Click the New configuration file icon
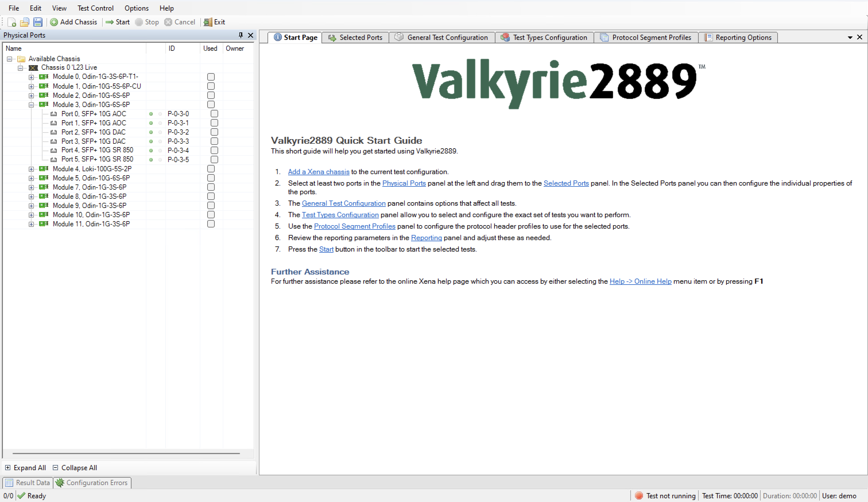The width and height of the screenshot is (868, 502). point(12,22)
